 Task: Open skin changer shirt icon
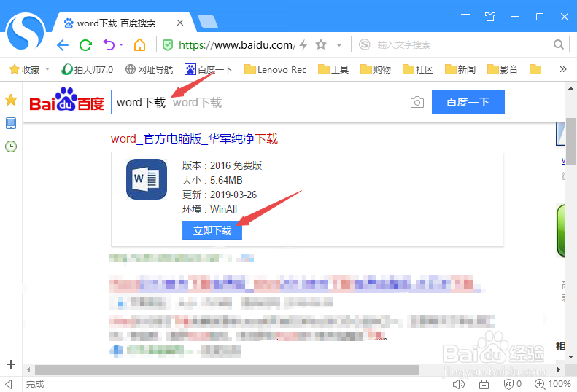(x=489, y=17)
